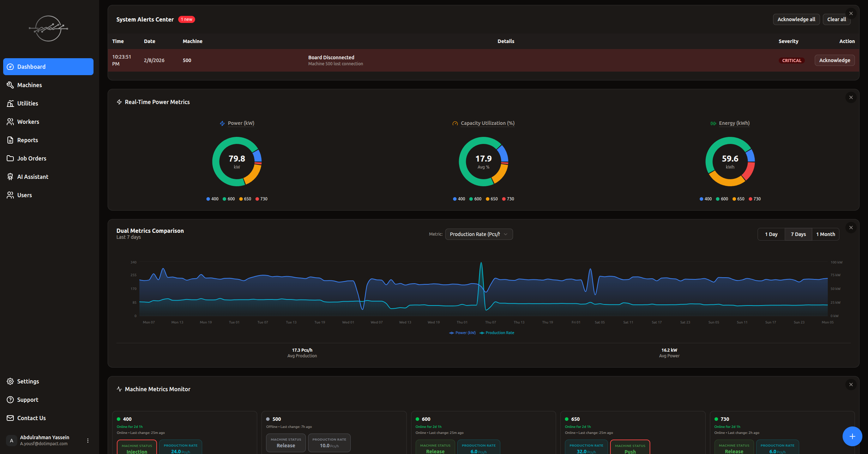This screenshot has height=454, width=868.
Task: Open user menu three-dots next to Abdulrahman Yassein
Action: click(x=88, y=440)
